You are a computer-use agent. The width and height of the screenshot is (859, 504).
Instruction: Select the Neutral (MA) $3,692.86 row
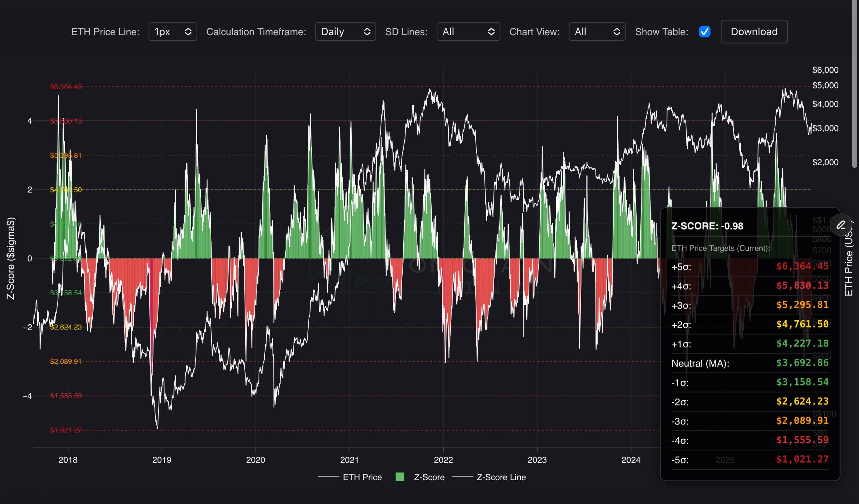(x=749, y=363)
